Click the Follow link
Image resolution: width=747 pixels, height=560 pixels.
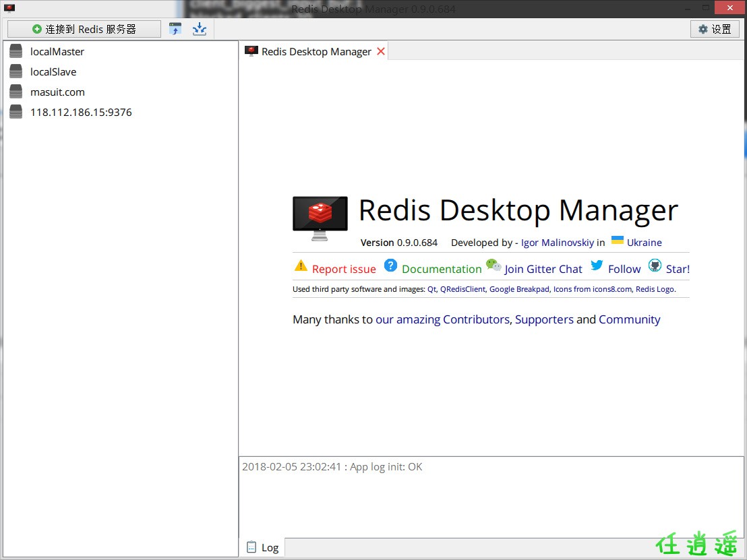624,269
